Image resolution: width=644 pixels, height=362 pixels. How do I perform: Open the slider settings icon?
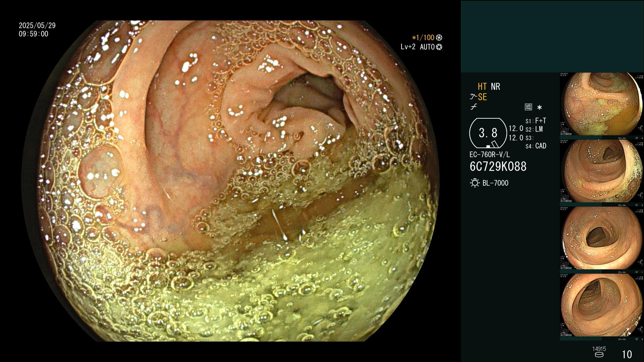528,107
